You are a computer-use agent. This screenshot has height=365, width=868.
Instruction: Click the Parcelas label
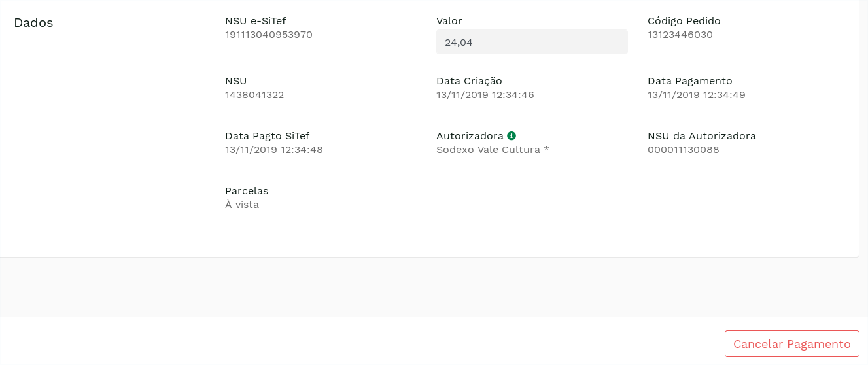click(x=247, y=191)
